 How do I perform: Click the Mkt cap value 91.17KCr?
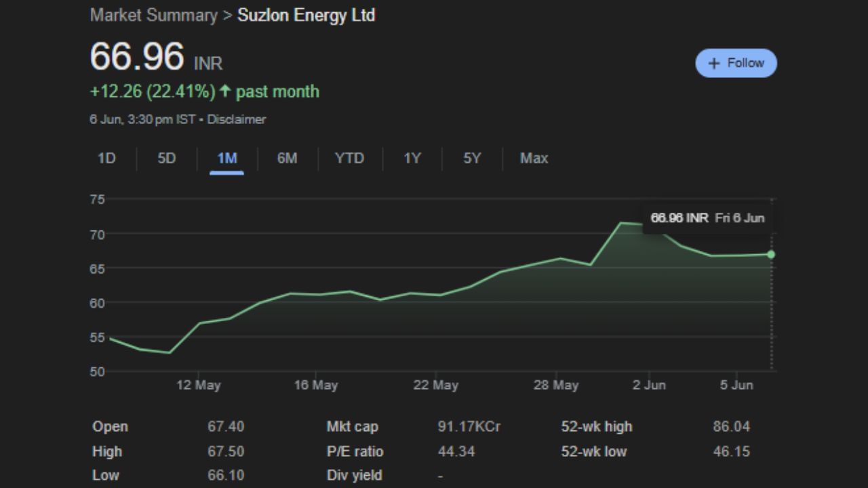pyautogui.click(x=469, y=427)
